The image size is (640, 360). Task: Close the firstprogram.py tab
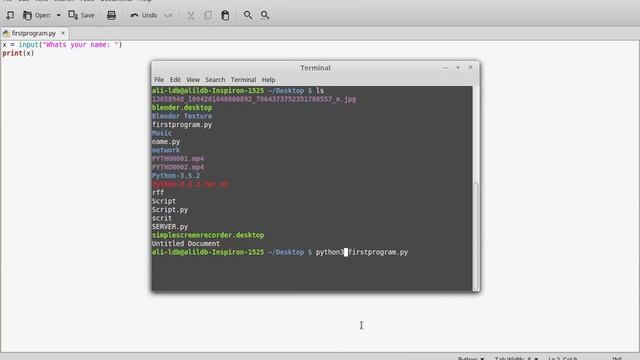coord(63,33)
